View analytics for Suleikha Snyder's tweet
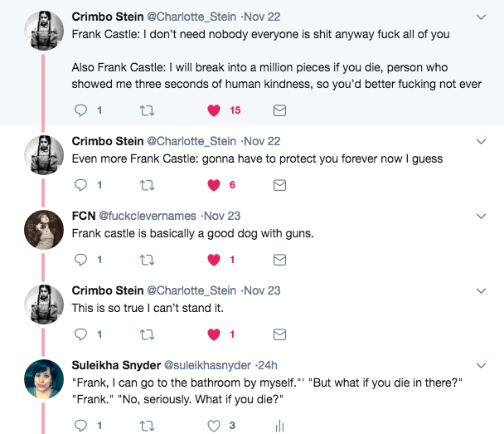The height and width of the screenshot is (434, 504). (279, 426)
